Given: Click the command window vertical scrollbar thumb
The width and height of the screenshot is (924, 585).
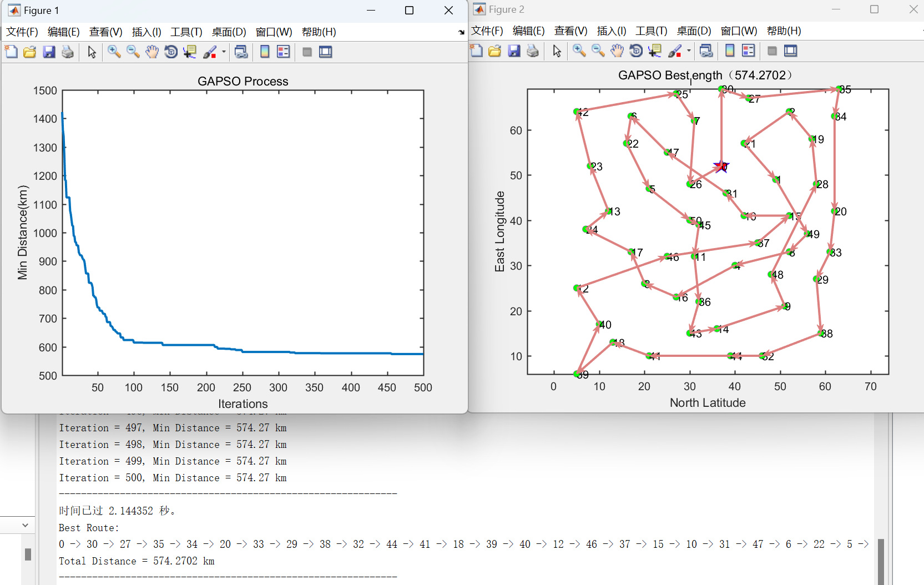Looking at the screenshot, I should pos(881,561).
